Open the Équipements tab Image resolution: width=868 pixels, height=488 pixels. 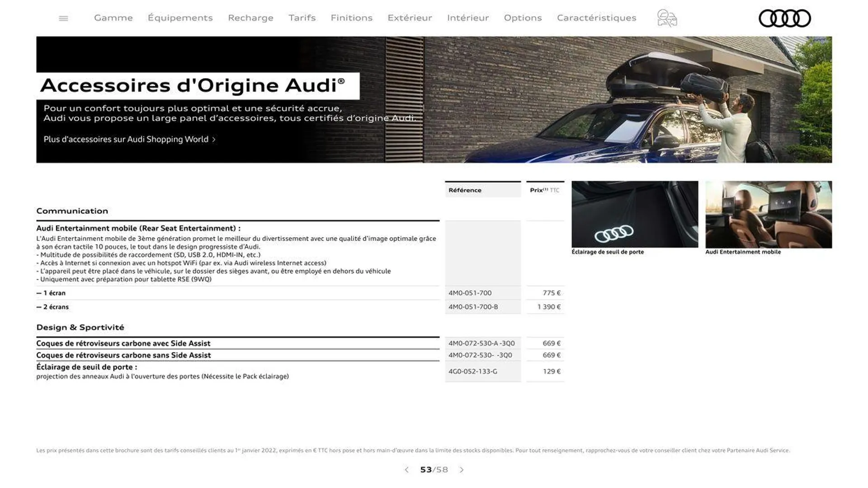(x=180, y=18)
